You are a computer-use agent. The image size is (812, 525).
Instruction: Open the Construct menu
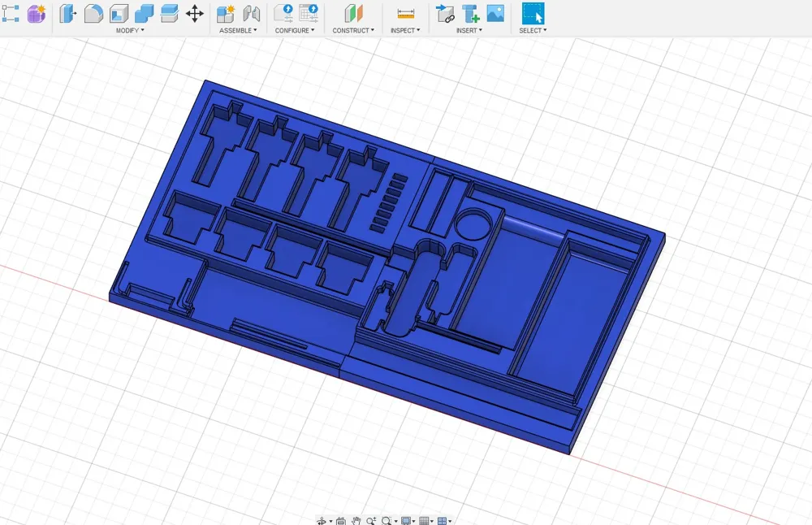pos(353,30)
